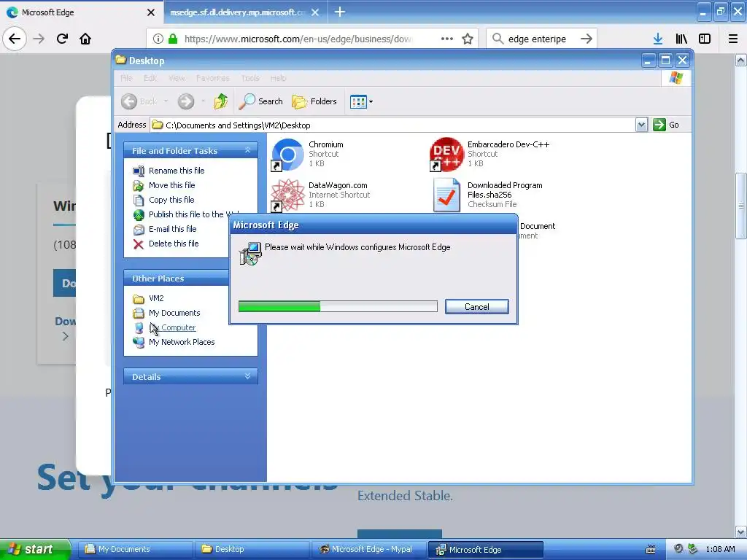The width and height of the screenshot is (747, 560).
Task: Select the DataWagon.com internet shortcut icon
Action: [287, 195]
